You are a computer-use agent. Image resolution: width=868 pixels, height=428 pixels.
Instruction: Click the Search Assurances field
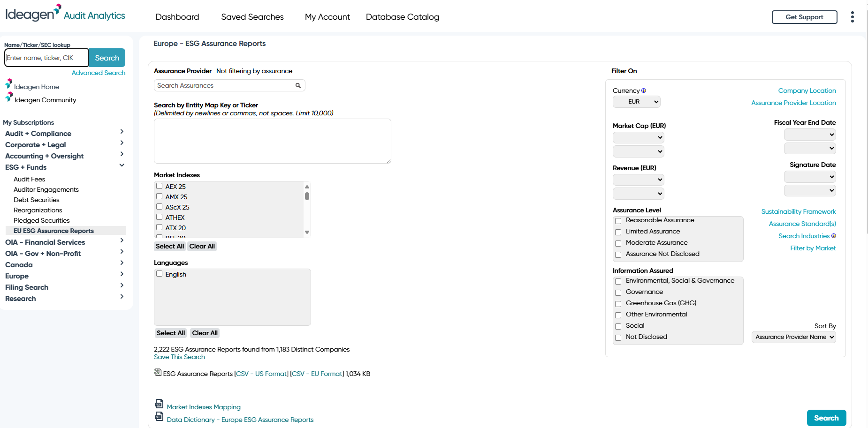point(229,85)
